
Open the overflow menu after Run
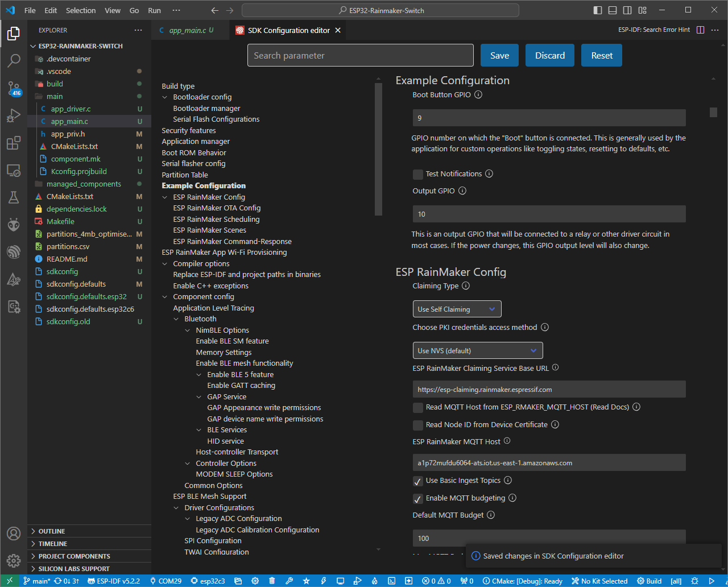click(x=176, y=10)
